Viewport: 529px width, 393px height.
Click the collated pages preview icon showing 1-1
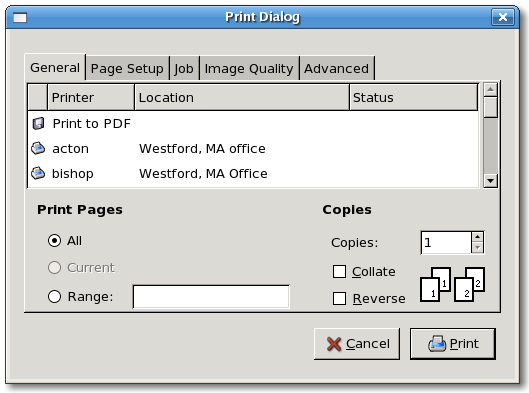[435, 284]
